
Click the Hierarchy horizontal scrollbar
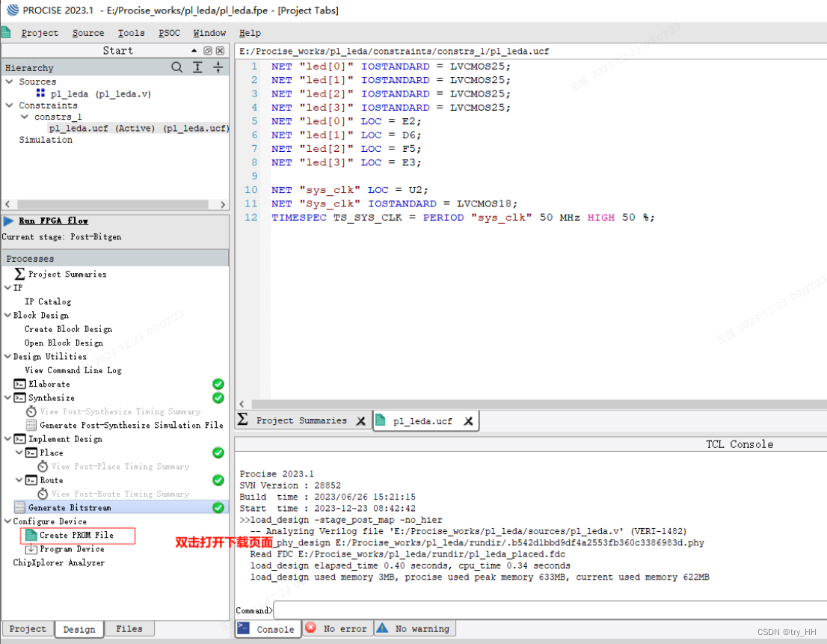click(114, 204)
